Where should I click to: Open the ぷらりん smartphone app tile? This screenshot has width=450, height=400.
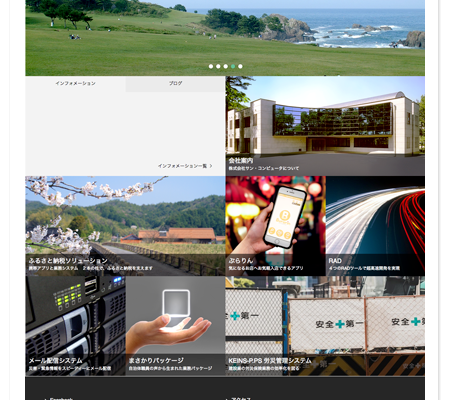pos(275,226)
